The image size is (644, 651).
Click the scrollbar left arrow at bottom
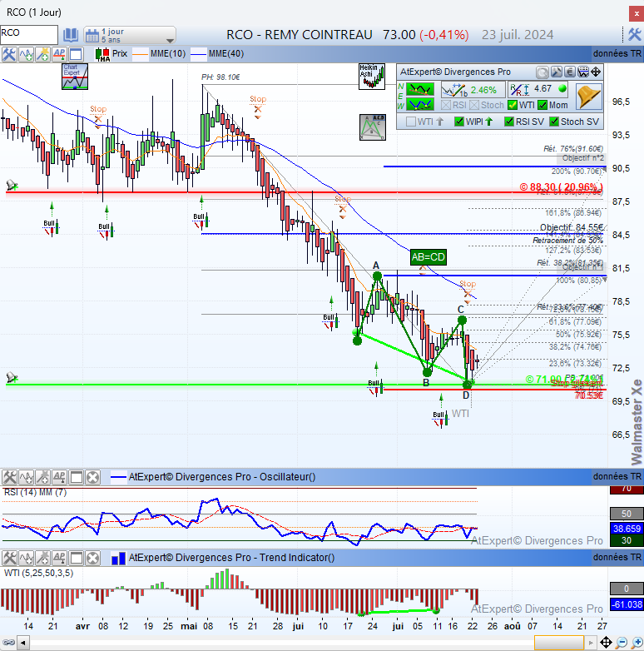point(22,644)
